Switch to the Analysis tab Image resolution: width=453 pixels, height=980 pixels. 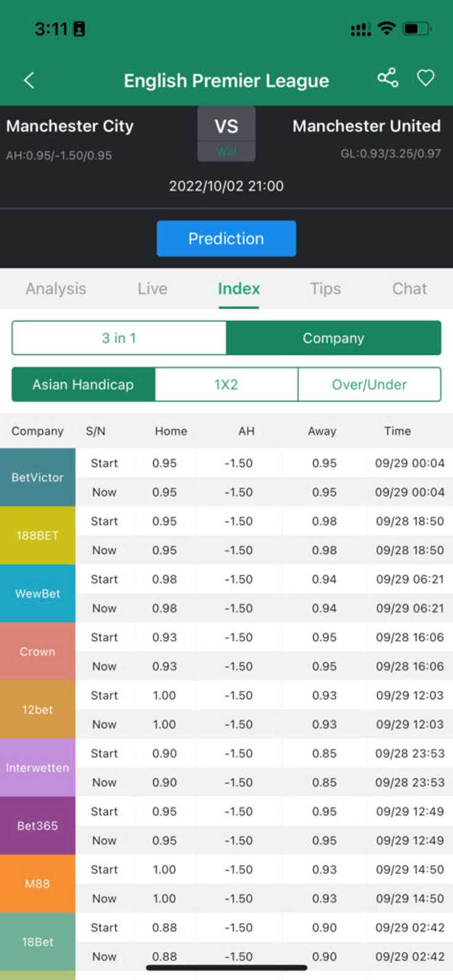(x=56, y=288)
